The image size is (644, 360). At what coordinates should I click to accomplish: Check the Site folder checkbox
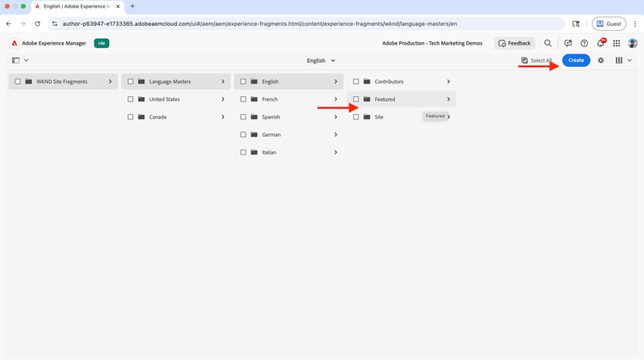tap(356, 117)
